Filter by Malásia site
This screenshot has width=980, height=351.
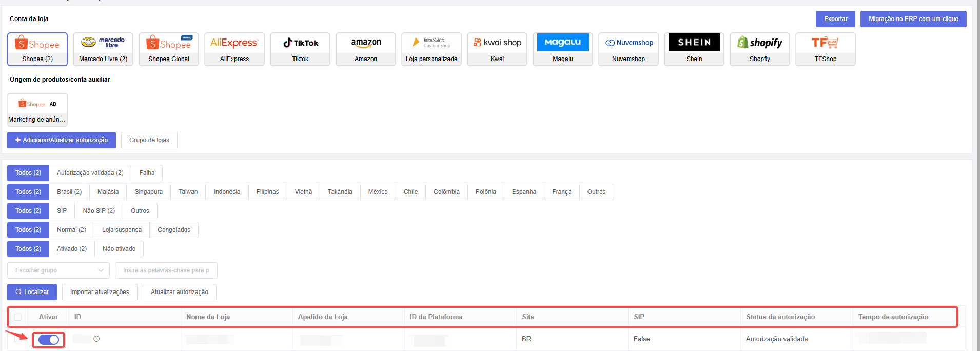pos(108,192)
